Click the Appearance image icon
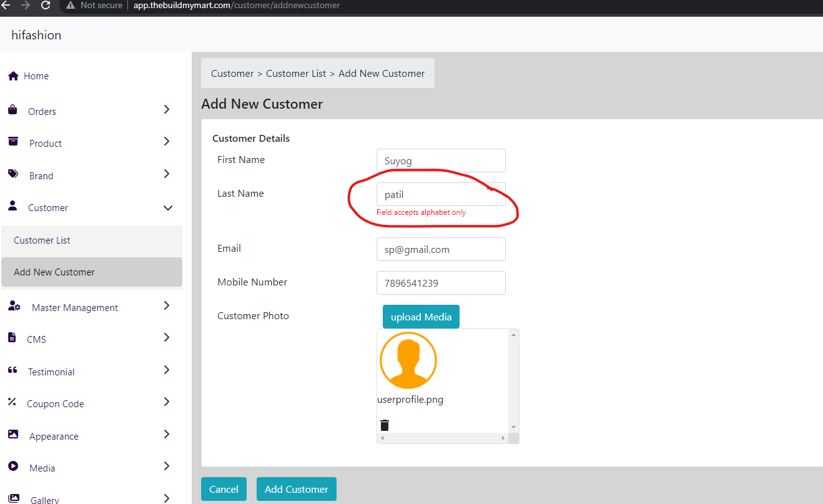Viewport: 823px width, 504px height. [13, 434]
